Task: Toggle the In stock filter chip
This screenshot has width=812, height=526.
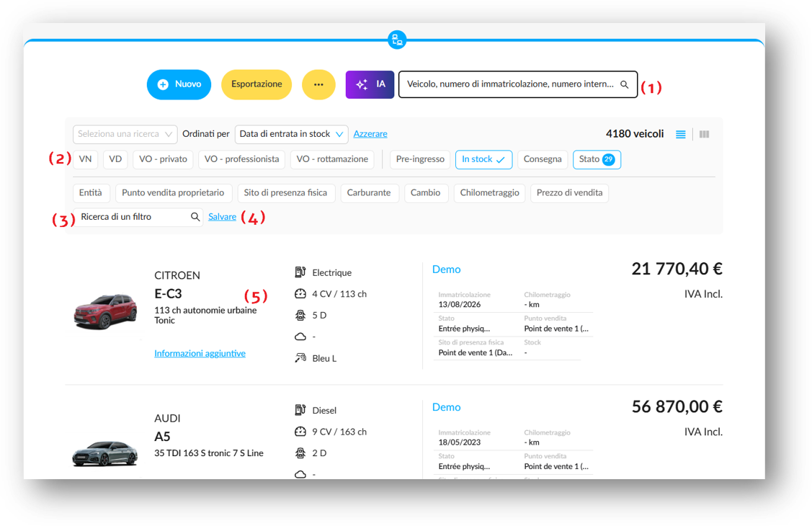Action: 483,159
